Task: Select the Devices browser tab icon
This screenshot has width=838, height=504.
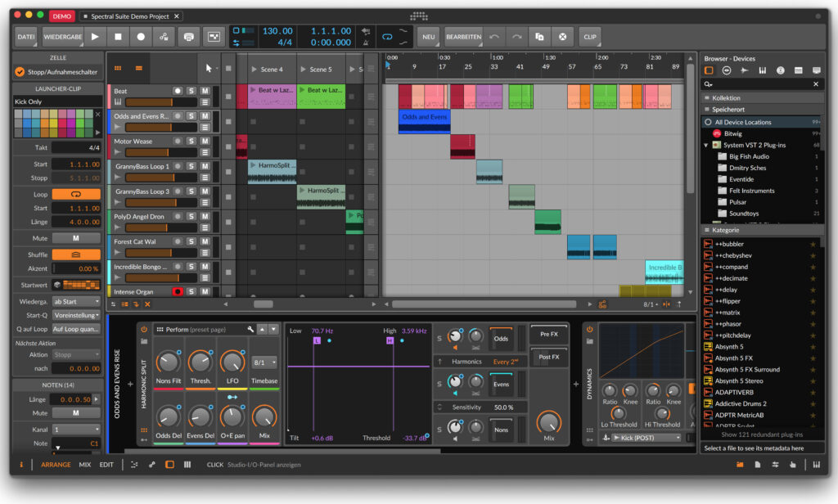Action: 709,70
